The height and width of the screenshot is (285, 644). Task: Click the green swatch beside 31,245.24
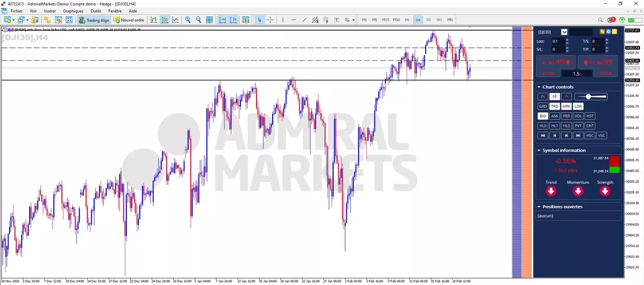click(x=614, y=170)
